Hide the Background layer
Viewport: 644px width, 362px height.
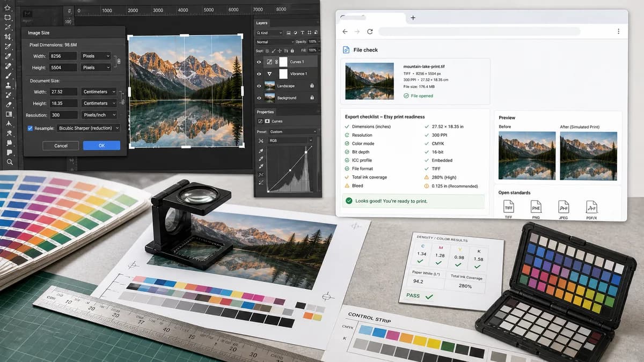pyautogui.click(x=259, y=98)
